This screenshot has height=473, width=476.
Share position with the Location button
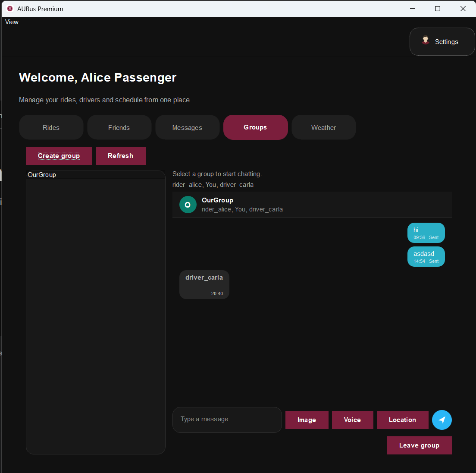pyautogui.click(x=403, y=420)
